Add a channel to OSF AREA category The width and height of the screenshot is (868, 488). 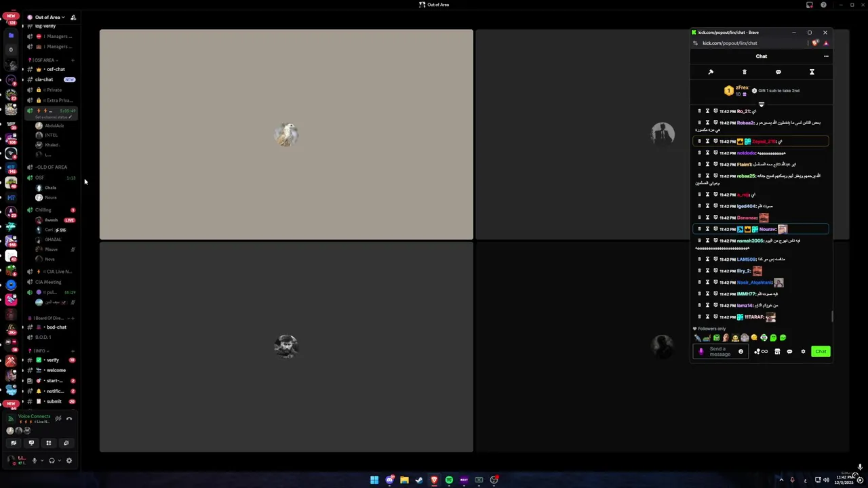pos(73,60)
